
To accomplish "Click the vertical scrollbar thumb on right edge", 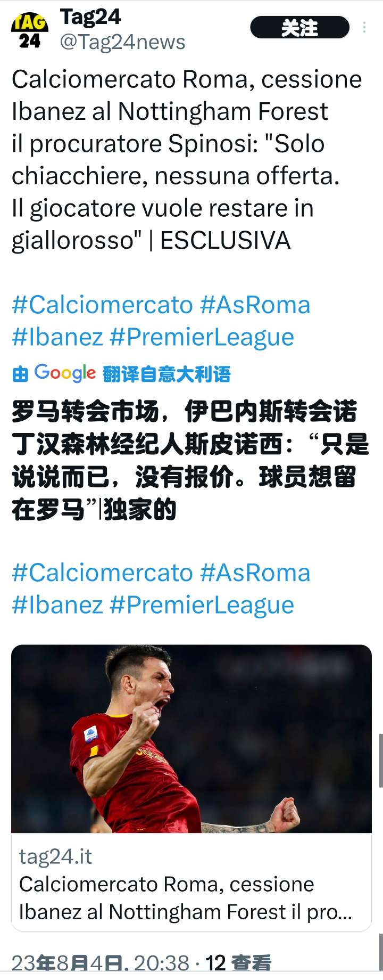I will 381,761.
